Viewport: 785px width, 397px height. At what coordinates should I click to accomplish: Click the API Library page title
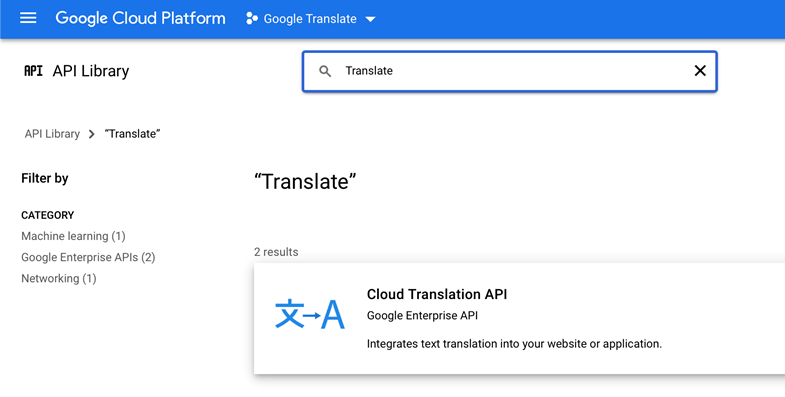(91, 71)
